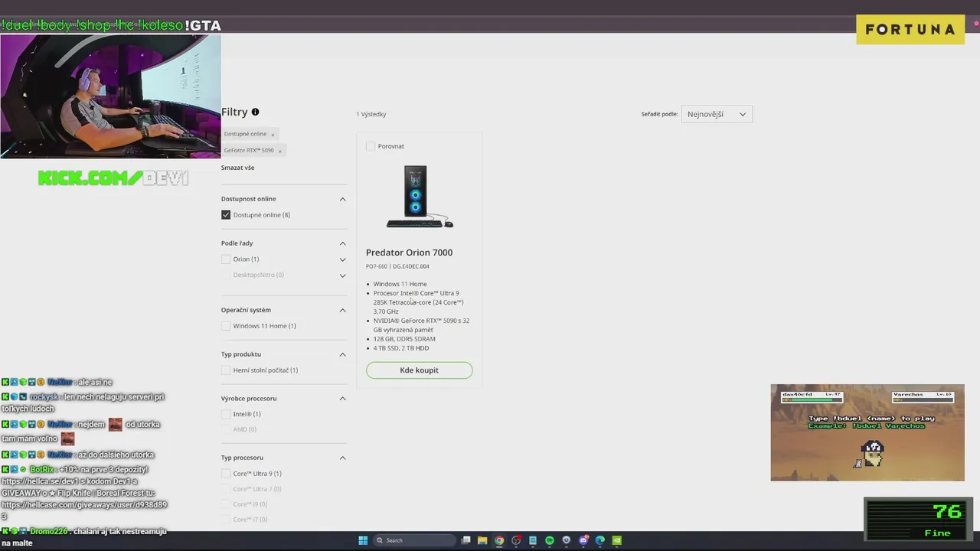Collapse the 'Typ produktu' filter section
Screen dimensions: 980x551
(342, 354)
